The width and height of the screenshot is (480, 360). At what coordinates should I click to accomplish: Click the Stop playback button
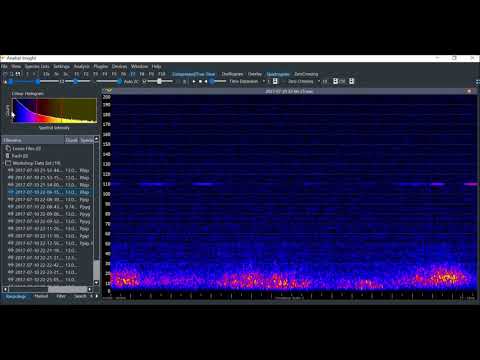(x=200, y=81)
